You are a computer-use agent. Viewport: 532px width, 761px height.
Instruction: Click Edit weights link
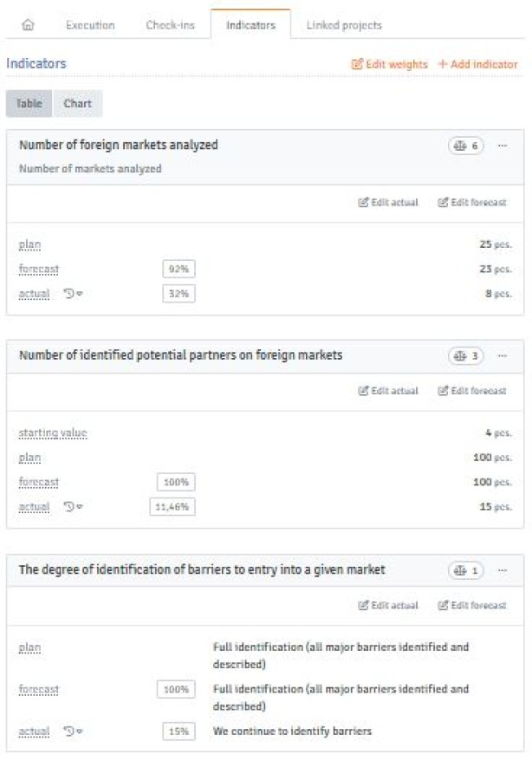pyautogui.click(x=389, y=64)
